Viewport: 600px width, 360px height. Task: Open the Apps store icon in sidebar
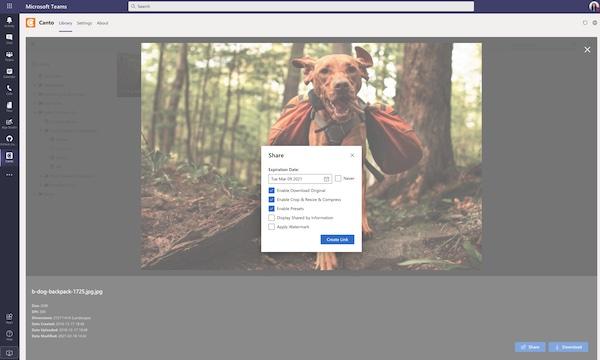(9, 318)
